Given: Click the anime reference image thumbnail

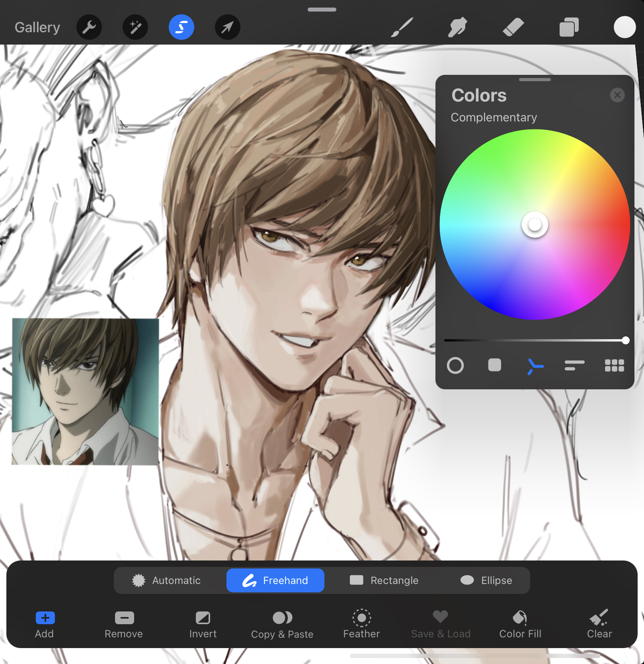Looking at the screenshot, I should pyautogui.click(x=85, y=392).
